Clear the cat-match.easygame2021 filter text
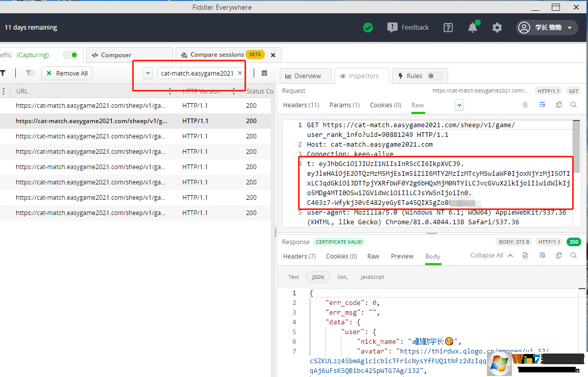This screenshot has width=588, height=377. [240, 73]
